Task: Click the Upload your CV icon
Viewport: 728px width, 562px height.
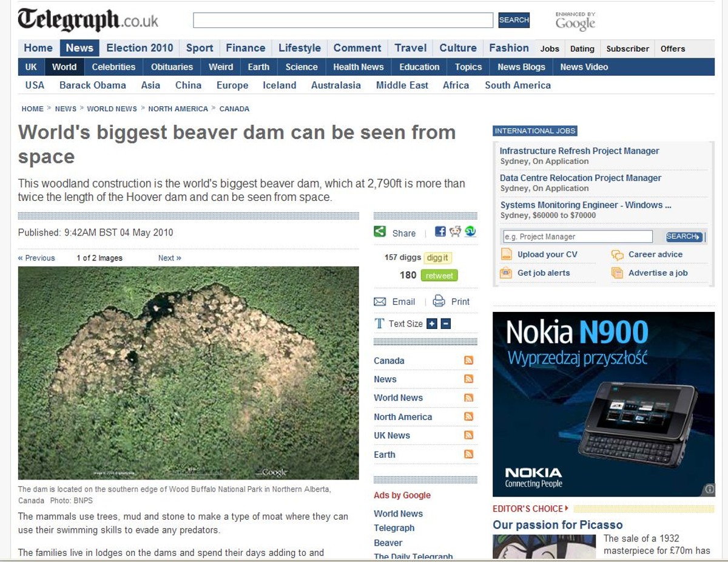Action: [506, 254]
